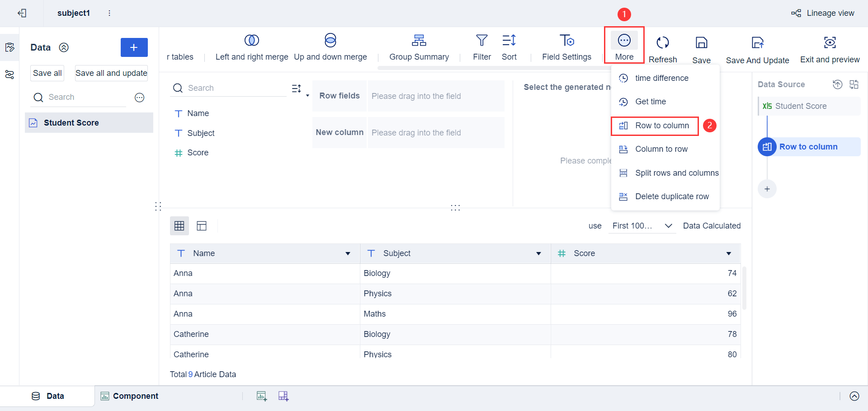Refresh the data
The image size is (868, 411).
[x=662, y=47]
